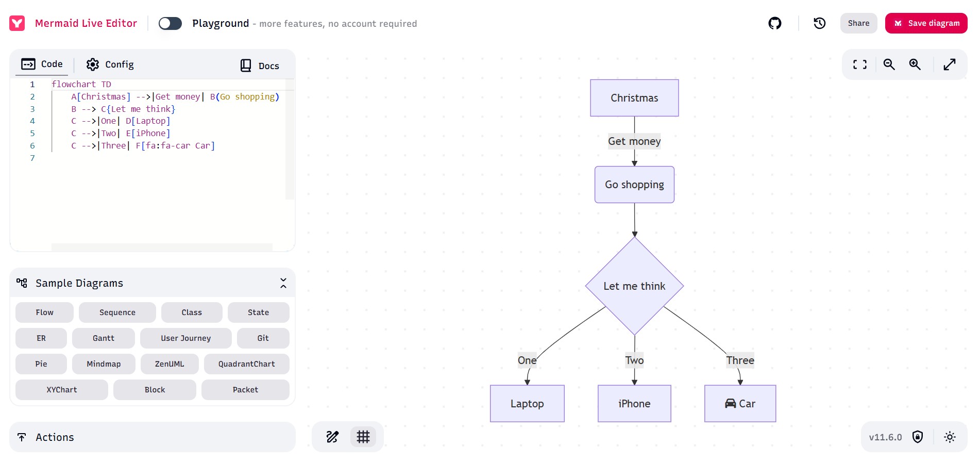The image size is (980, 462).
Task: Open the version history clock icon
Action: click(x=820, y=23)
